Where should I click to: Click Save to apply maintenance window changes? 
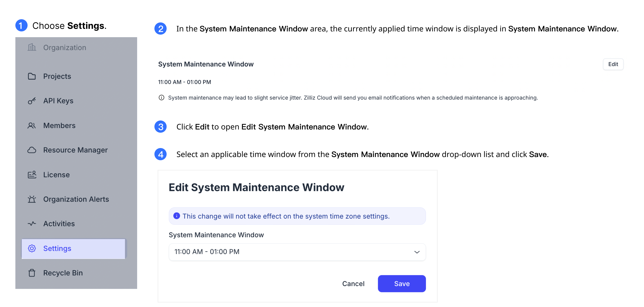point(402,283)
